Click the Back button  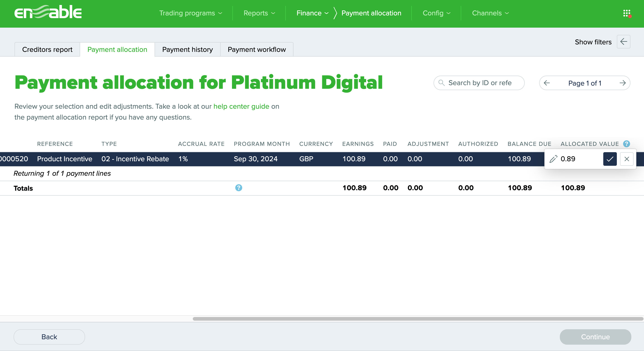click(49, 337)
